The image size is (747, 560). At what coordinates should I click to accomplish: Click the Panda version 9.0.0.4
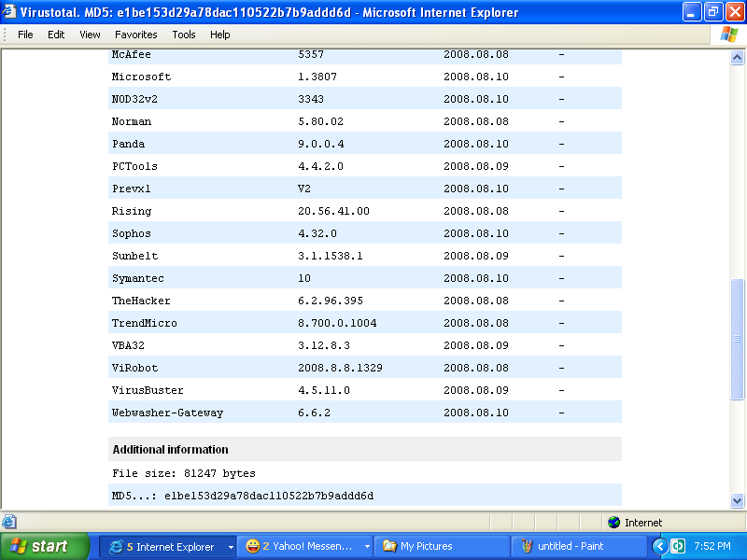point(320,144)
